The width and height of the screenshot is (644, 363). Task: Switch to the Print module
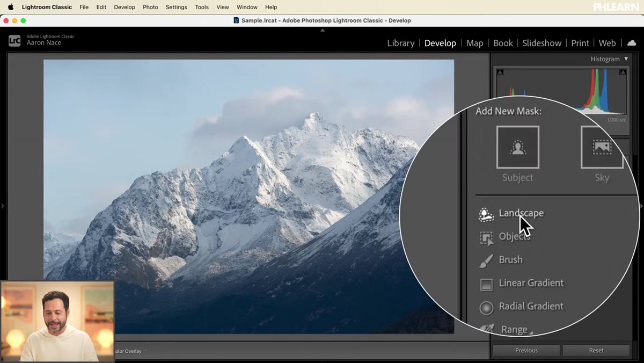click(x=580, y=43)
